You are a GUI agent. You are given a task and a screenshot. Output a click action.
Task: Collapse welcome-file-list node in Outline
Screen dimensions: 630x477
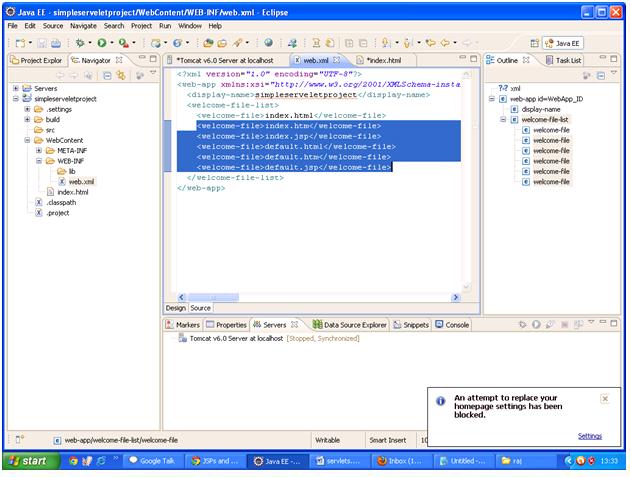click(503, 119)
